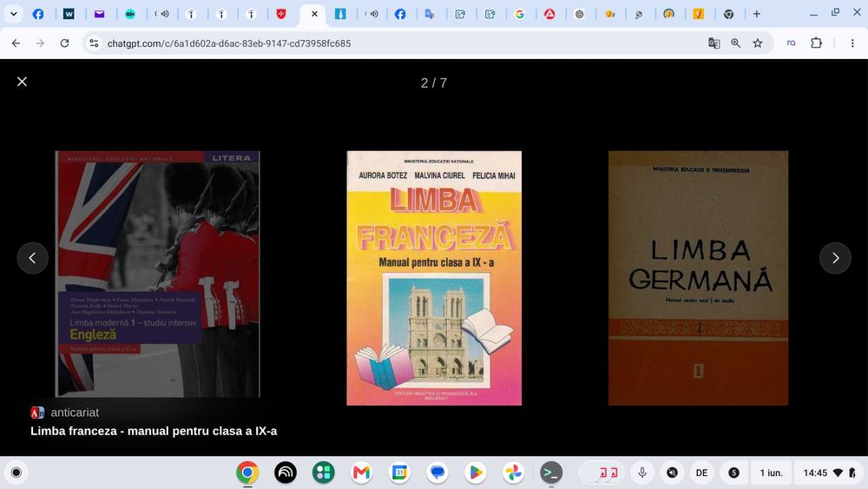Open the calendar date '1 iun.'
Screen dimensions: 868x489
[x=771, y=472]
